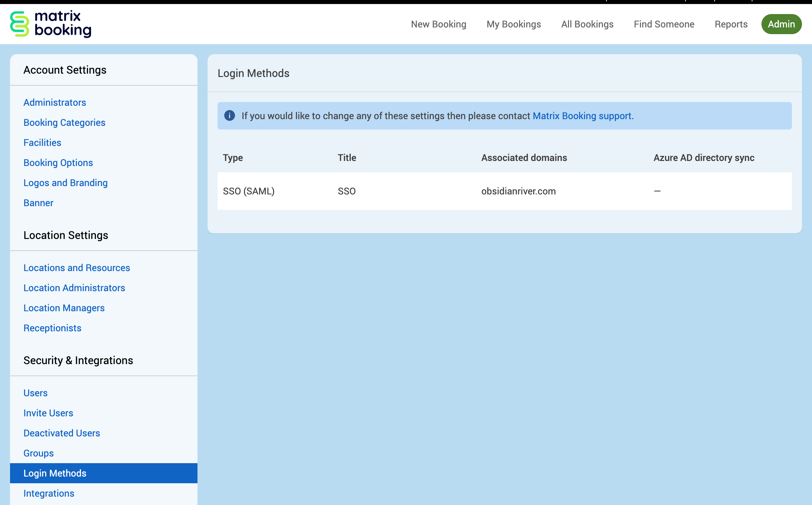Viewport: 812px width, 505px height.
Task: Click the Login Methods panel heading
Action: (x=253, y=73)
